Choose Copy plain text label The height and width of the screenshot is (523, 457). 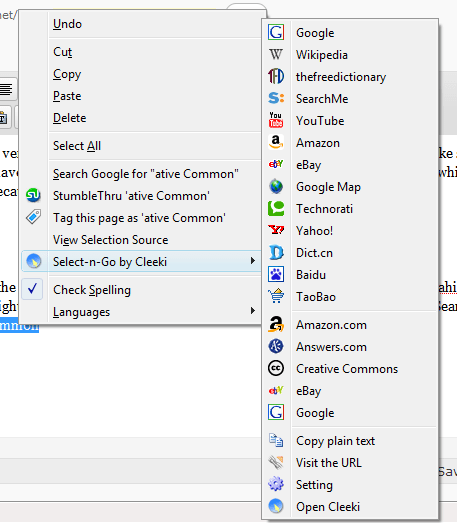(x=336, y=441)
